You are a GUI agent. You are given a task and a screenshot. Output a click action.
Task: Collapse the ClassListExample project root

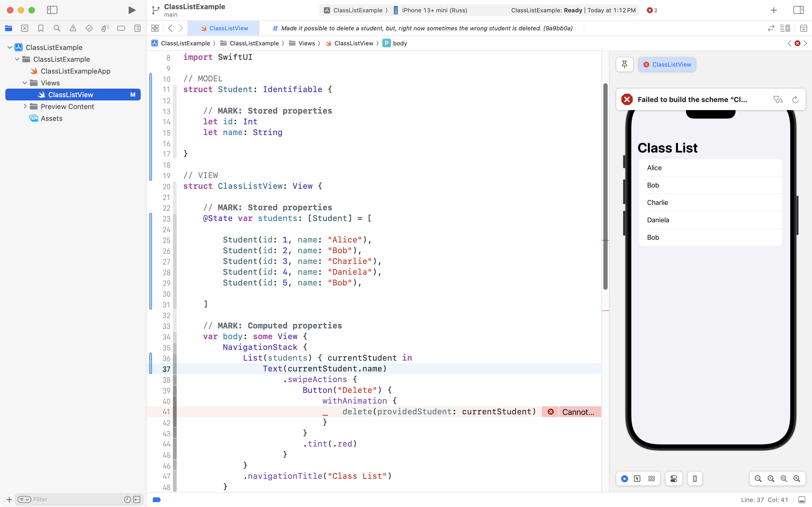click(9, 47)
